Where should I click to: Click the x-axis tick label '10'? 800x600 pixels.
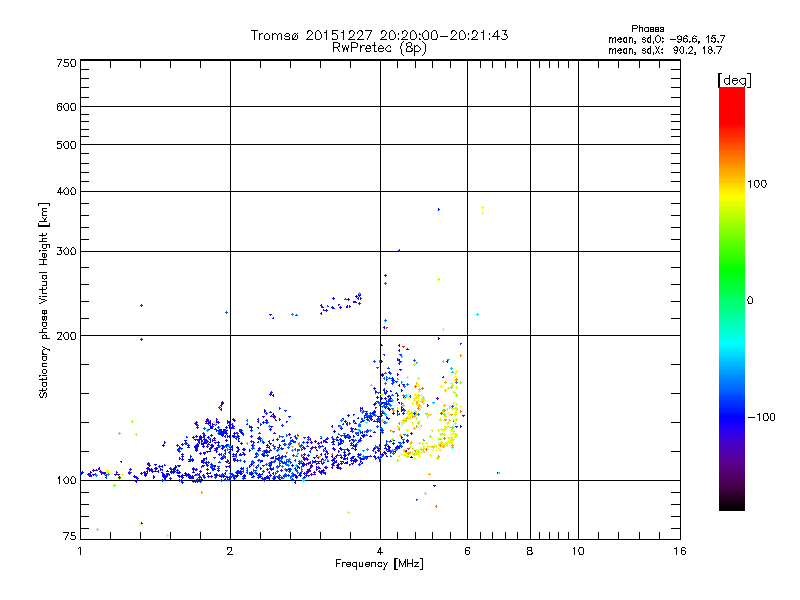pyautogui.click(x=578, y=551)
